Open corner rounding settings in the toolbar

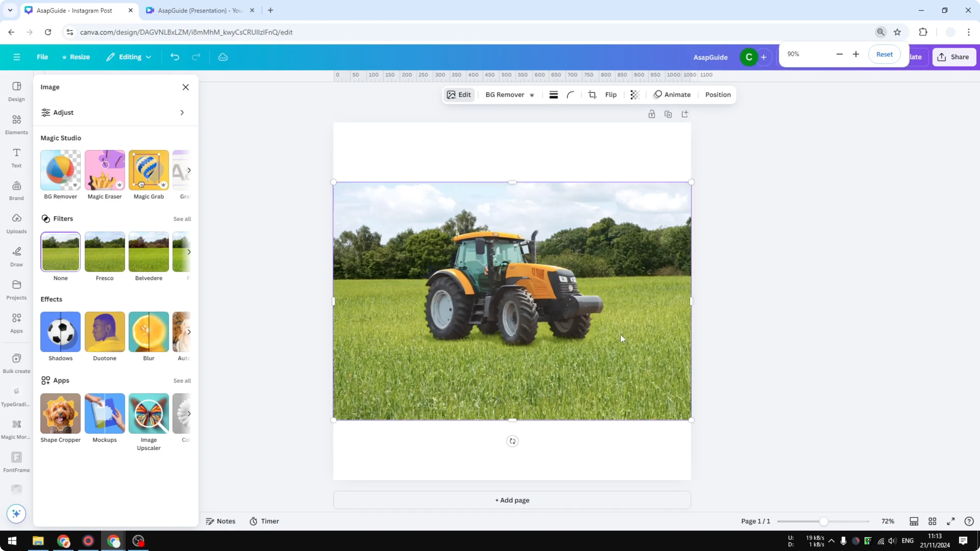pyautogui.click(x=570, y=95)
